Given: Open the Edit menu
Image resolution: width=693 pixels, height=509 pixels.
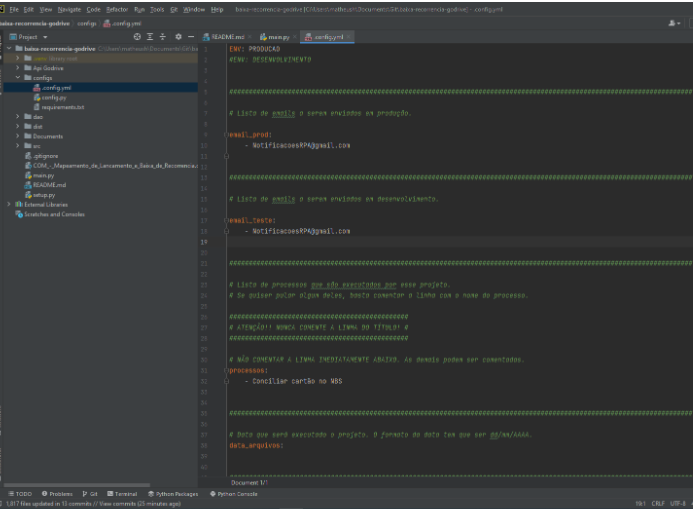Looking at the screenshot, I should pos(29,9).
